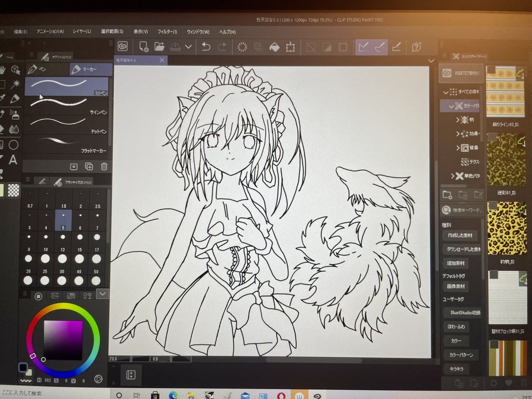Select the Pen tool in tool palette
This screenshot has height=399, width=532.
[x=15, y=98]
